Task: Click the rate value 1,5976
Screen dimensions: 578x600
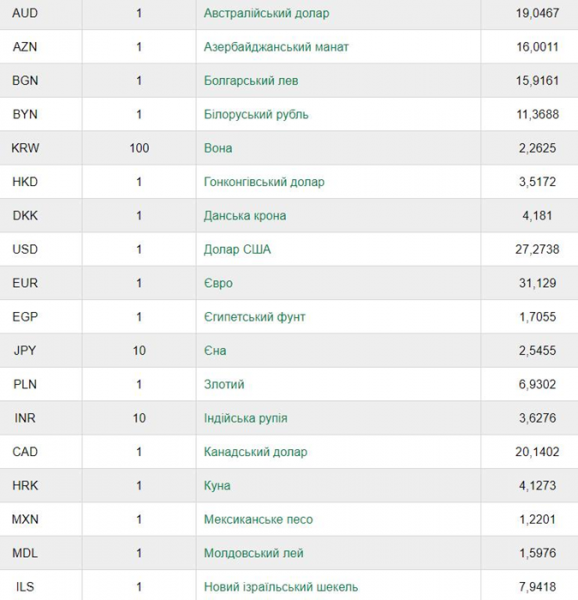Action: click(537, 553)
